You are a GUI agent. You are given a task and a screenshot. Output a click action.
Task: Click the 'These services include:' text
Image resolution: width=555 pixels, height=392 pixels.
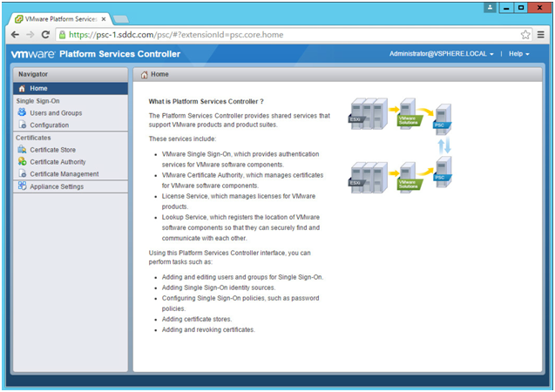182,139
